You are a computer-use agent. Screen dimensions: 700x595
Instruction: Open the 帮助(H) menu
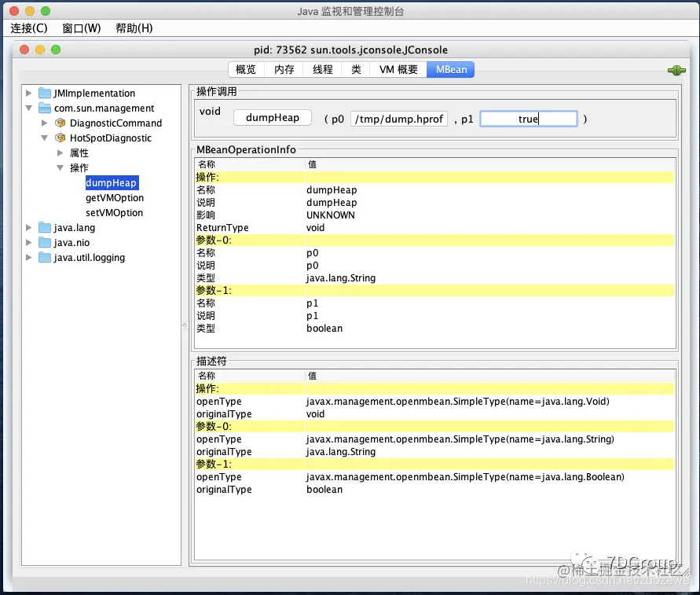134,28
